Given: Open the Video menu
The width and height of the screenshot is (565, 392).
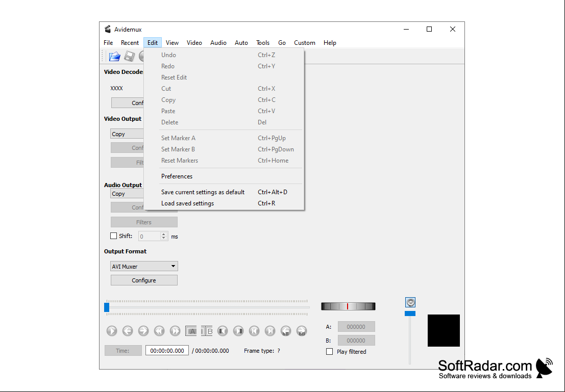Looking at the screenshot, I should pyautogui.click(x=194, y=42).
